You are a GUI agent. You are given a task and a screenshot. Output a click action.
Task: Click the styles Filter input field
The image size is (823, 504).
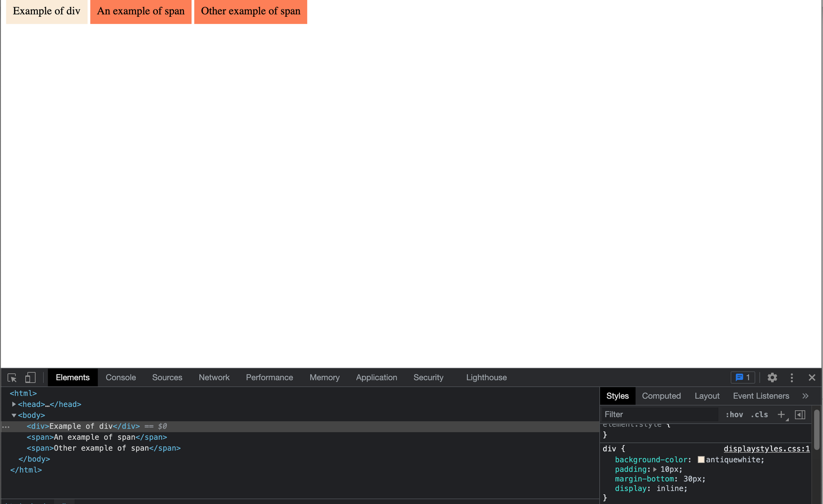tap(660, 414)
